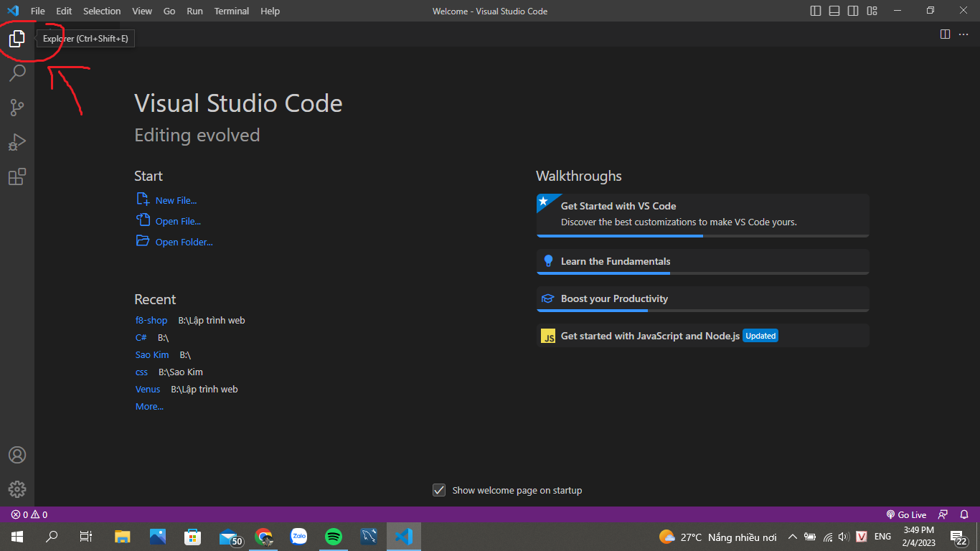The width and height of the screenshot is (980, 551).
Task: Switch the ENG input language indicator
Action: point(882,537)
